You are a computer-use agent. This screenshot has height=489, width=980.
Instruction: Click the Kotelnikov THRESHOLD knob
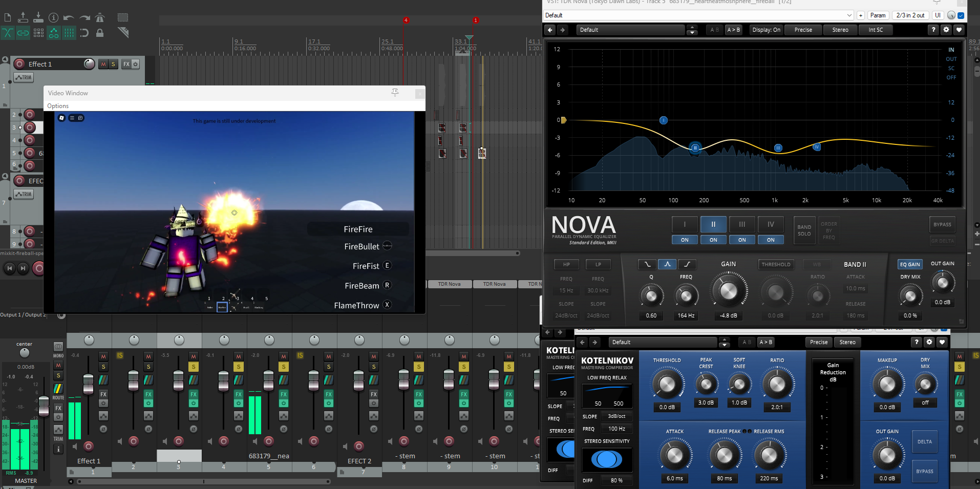pyautogui.click(x=667, y=384)
